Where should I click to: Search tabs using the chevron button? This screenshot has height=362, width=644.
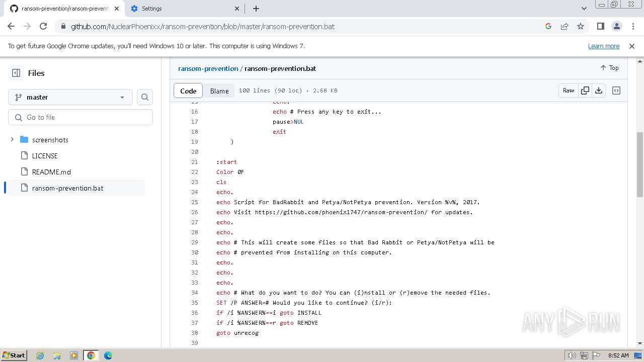[584, 9]
